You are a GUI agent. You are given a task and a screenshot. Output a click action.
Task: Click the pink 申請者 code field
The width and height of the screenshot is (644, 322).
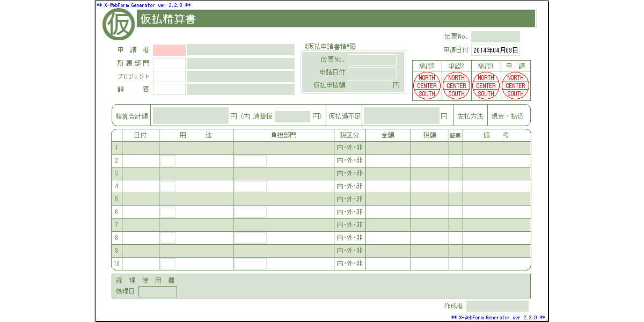[x=169, y=50]
